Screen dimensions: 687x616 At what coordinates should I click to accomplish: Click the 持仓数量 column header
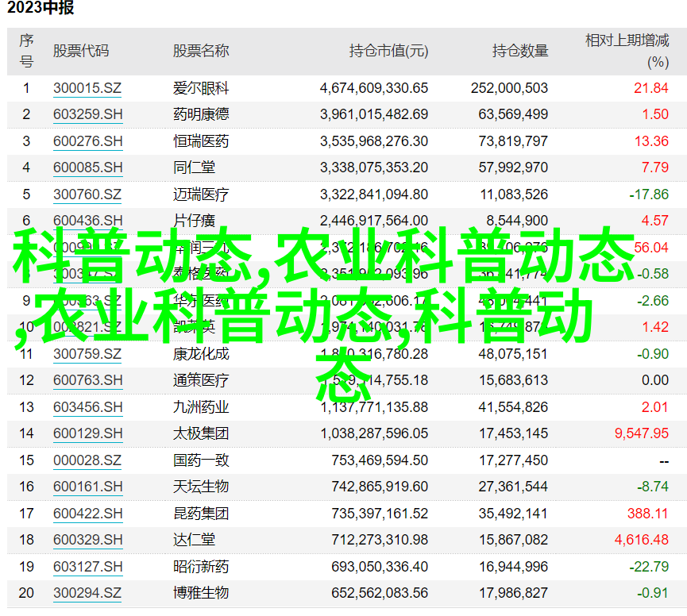coord(520,52)
